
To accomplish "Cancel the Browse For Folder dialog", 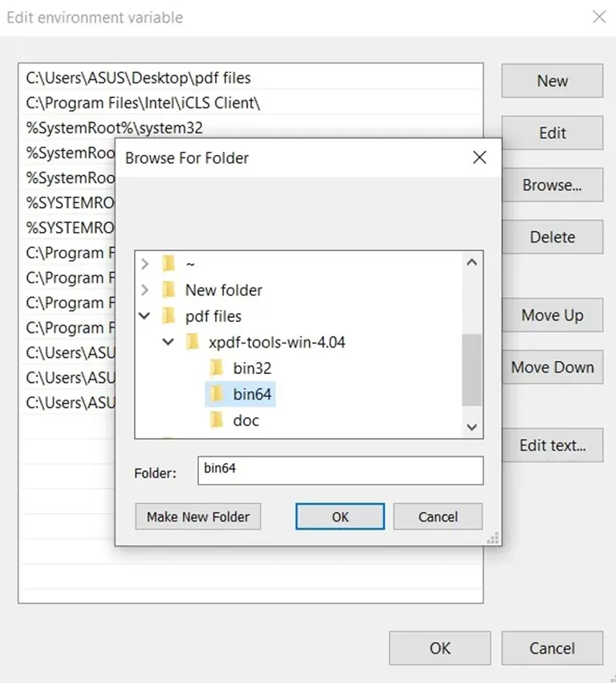I will click(438, 517).
